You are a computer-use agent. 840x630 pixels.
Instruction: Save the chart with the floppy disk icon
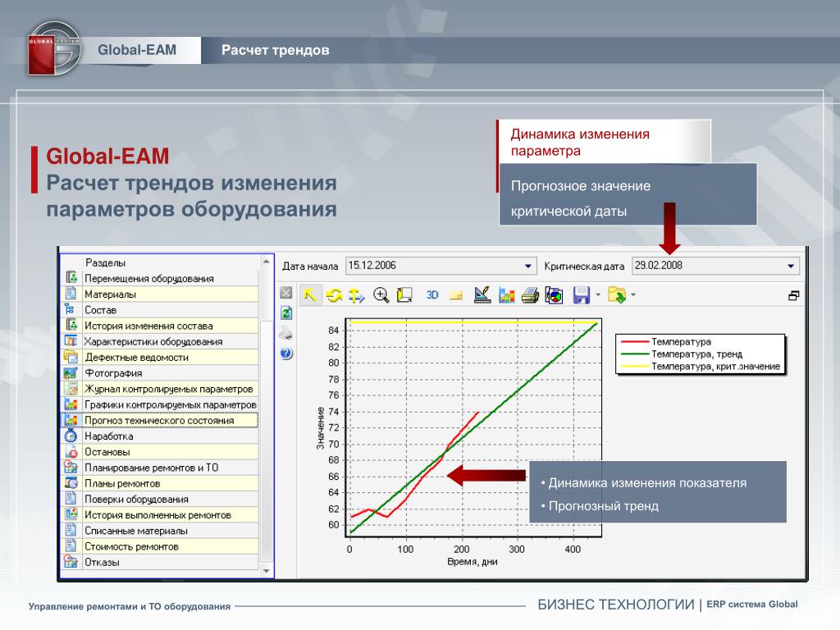[x=582, y=295]
